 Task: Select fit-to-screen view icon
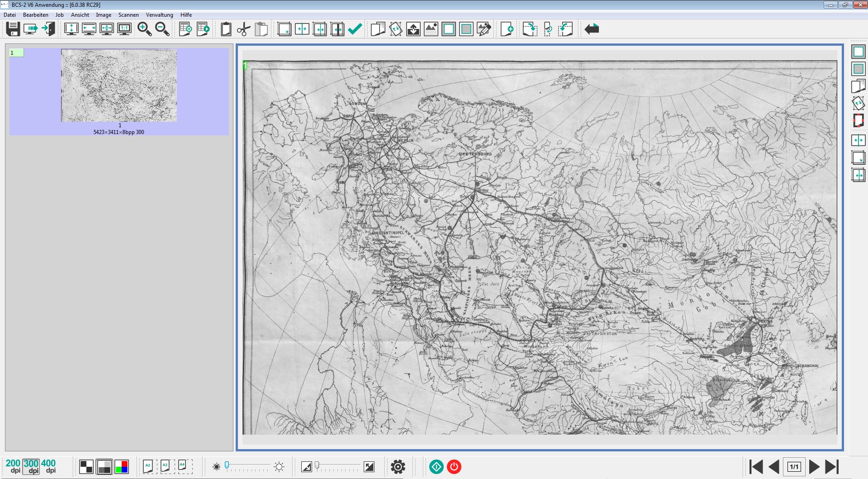click(x=106, y=29)
